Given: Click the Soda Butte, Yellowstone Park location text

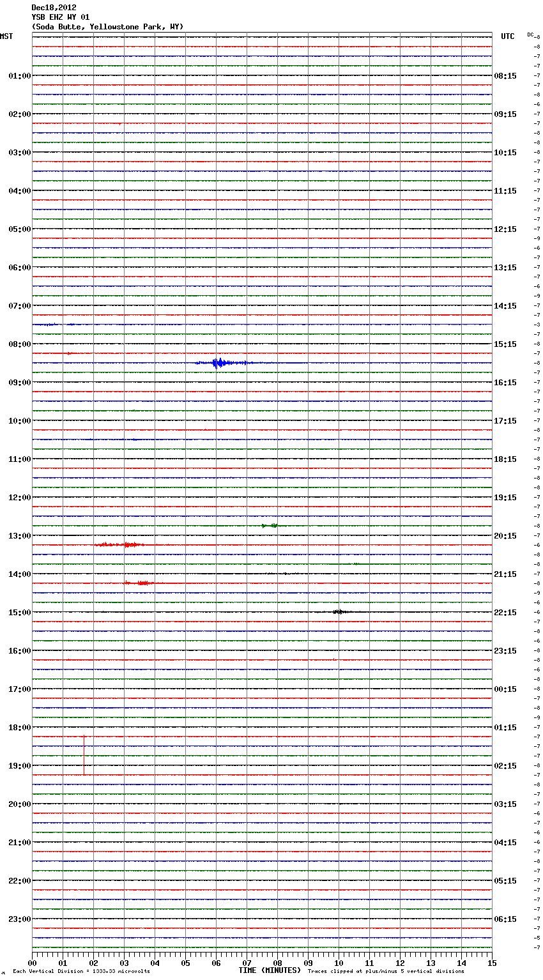Looking at the screenshot, I should [107, 27].
